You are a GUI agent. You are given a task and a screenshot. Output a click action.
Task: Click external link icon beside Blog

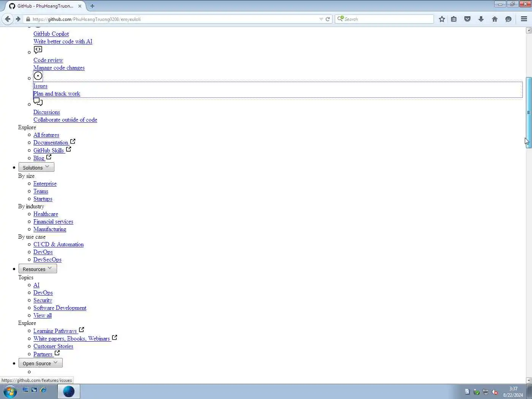[x=49, y=157]
